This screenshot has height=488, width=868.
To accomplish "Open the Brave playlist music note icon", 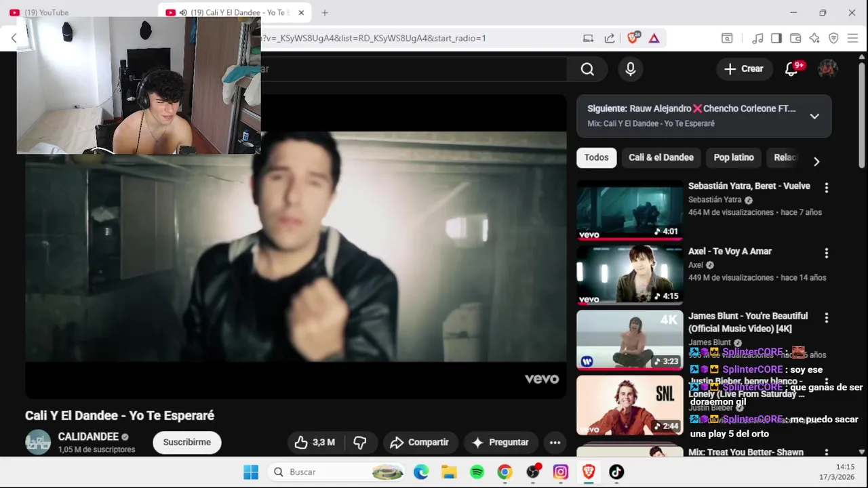I will click(x=758, y=39).
